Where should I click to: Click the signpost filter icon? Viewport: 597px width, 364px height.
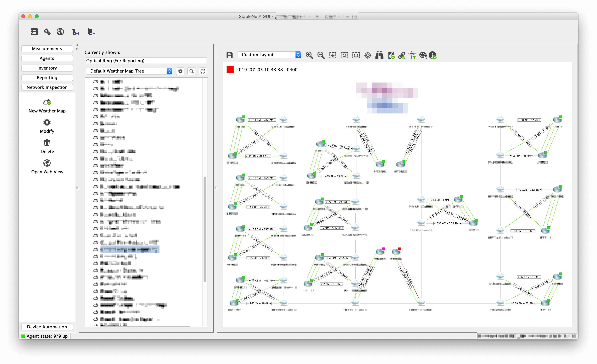pyautogui.click(x=412, y=55)
